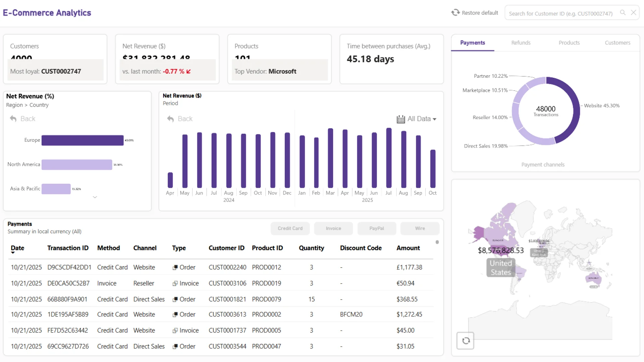
Task: Toggle the Credit Card payment filter
Action: point(290,228)
